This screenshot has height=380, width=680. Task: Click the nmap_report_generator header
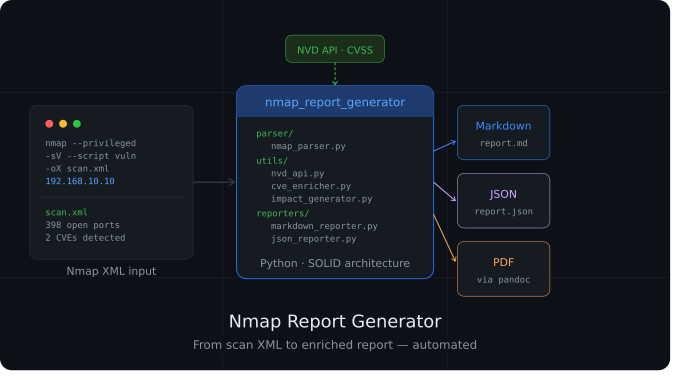[x=335, y=102]
